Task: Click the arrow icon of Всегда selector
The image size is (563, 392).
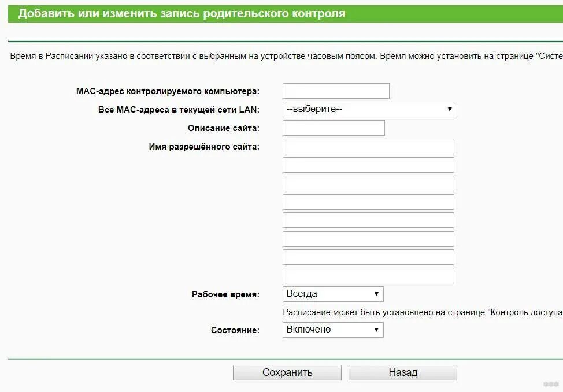Action: point(376,294)
